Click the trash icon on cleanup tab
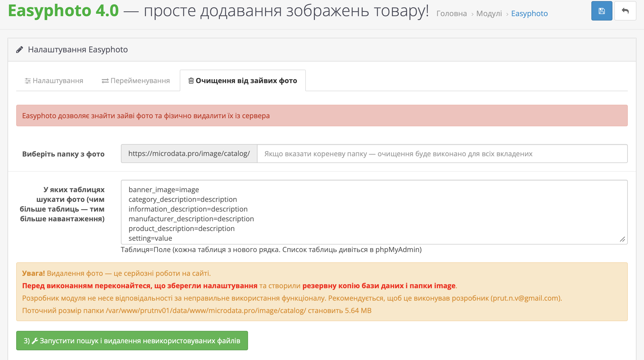This screenshot has height=360, width=644. coord(191,80)
